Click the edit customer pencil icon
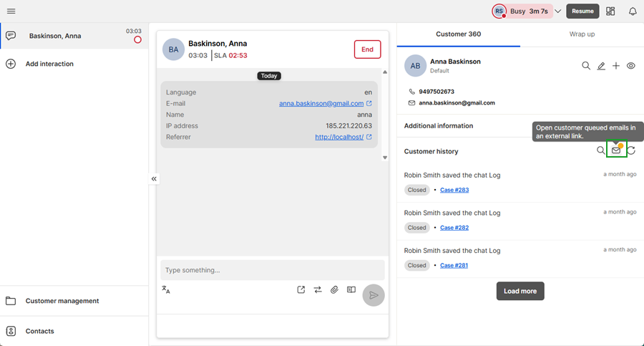 [601, 66]
